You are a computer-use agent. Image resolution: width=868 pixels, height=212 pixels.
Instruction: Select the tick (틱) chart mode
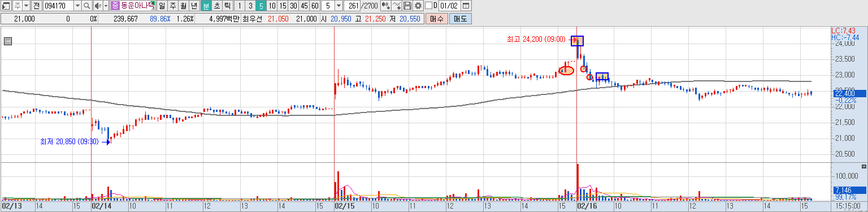(227, 6)
